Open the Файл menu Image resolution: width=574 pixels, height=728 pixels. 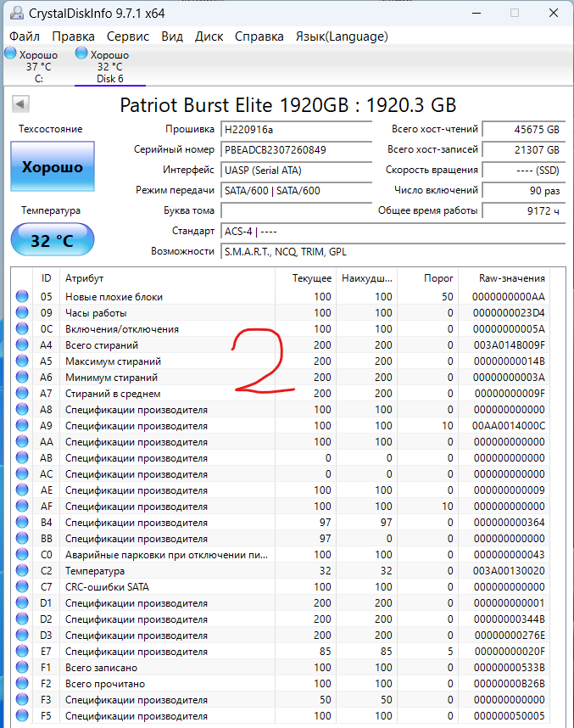click(x=24, y=36)
